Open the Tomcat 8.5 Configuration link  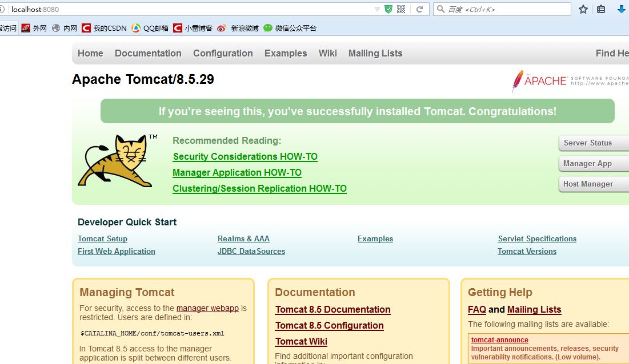point(329,326)
